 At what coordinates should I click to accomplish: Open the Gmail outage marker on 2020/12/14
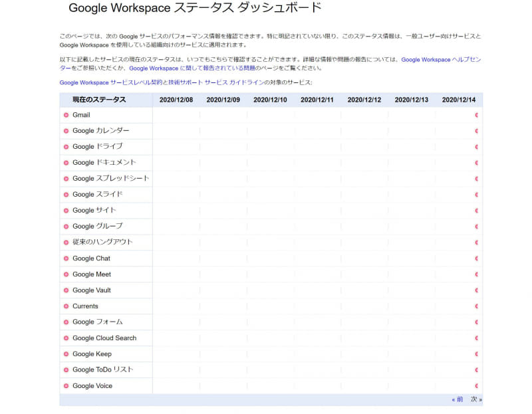click(477, 115)
